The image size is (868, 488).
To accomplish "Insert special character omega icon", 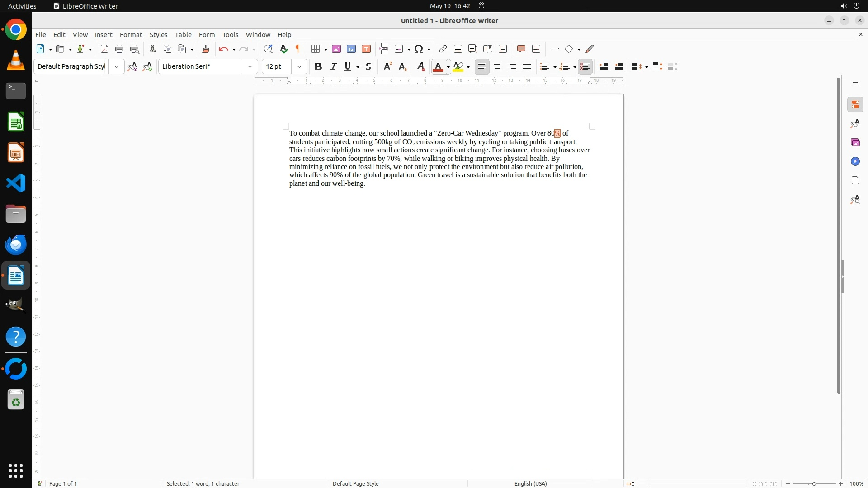I will (x=419, y=49).
